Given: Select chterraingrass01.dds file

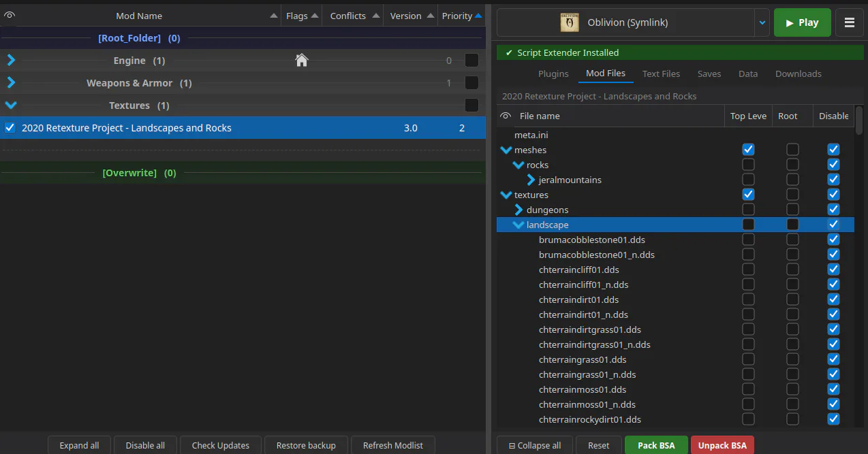Looking at the screenshot, I should (x=583, y=359).
